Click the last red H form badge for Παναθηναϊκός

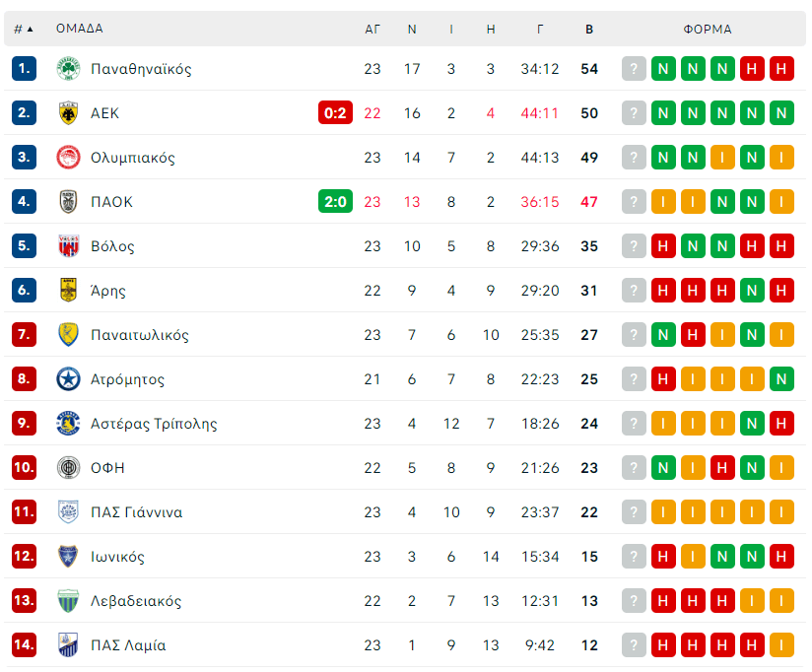click(781, 69)
